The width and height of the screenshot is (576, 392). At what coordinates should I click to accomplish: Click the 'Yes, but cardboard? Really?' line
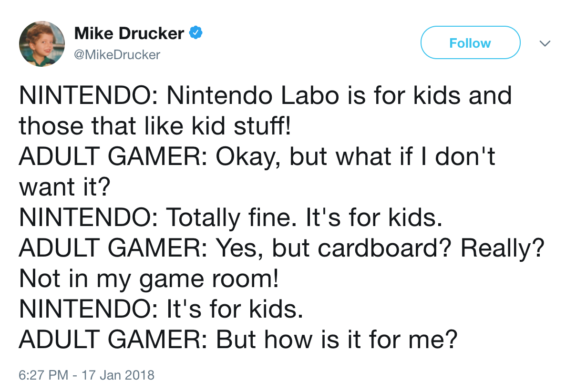point(281,248)
